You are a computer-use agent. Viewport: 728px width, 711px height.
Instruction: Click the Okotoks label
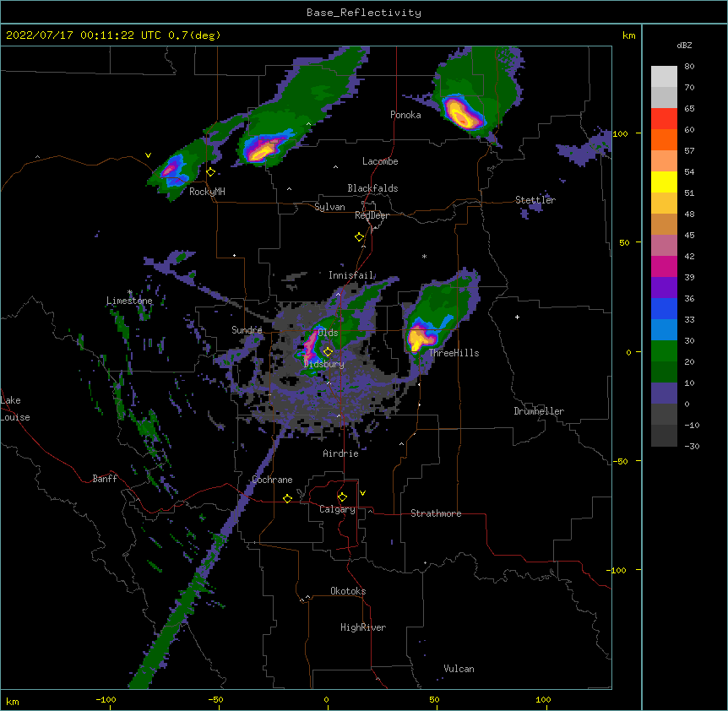(x=348, y=591)
